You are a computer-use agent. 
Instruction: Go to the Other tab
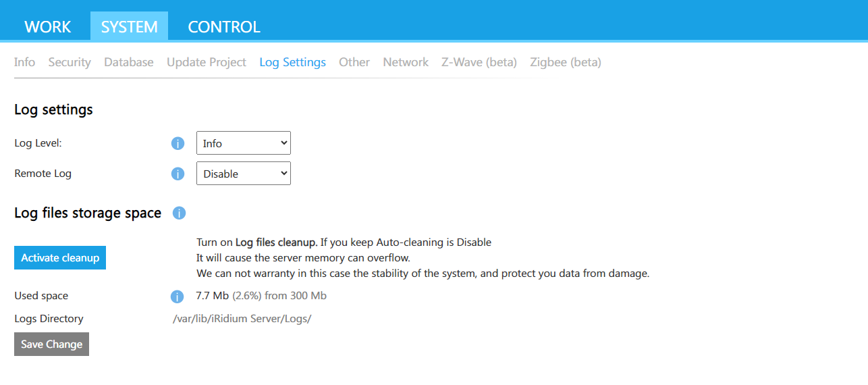tap(354, 62)
